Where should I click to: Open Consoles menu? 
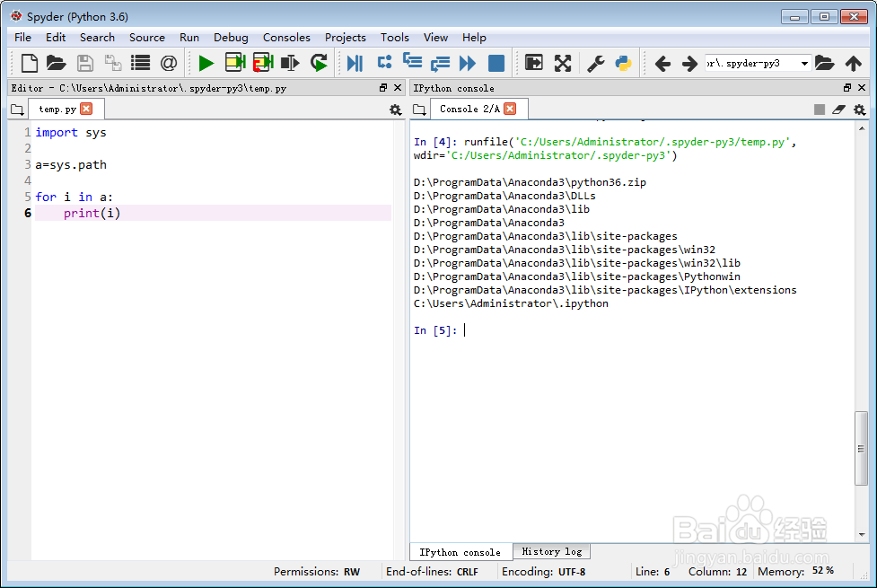[x=286, y=38]
